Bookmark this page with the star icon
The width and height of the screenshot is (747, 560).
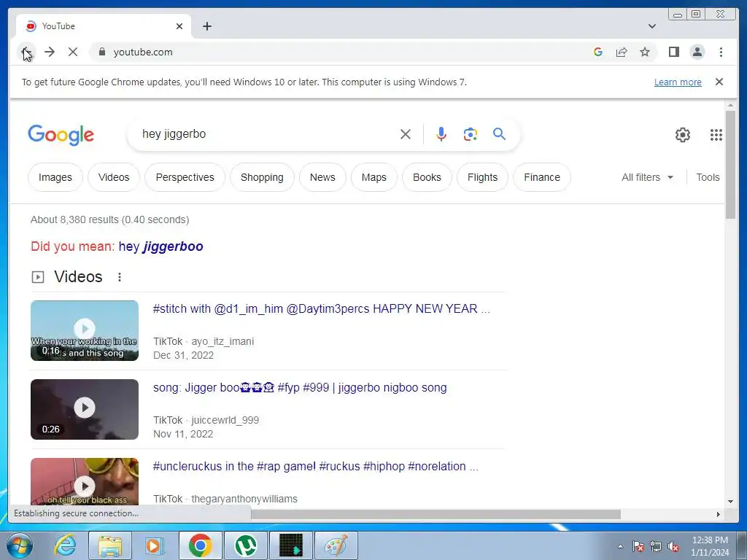tap(645, 52)
